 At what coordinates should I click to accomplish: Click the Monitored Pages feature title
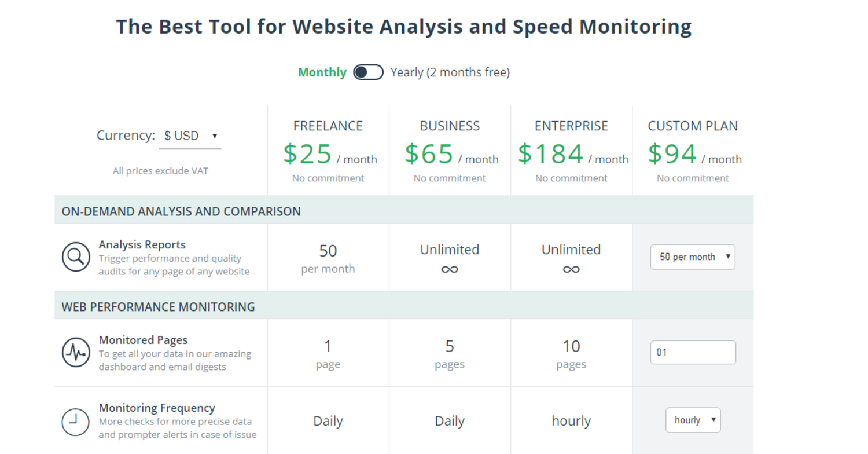point(143,340)
